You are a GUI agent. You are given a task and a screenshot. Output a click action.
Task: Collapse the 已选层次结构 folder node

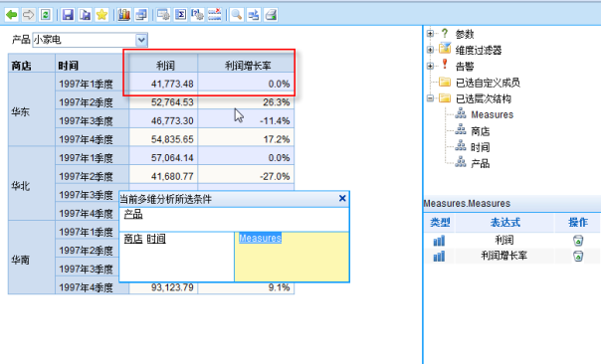click(430, 98)
